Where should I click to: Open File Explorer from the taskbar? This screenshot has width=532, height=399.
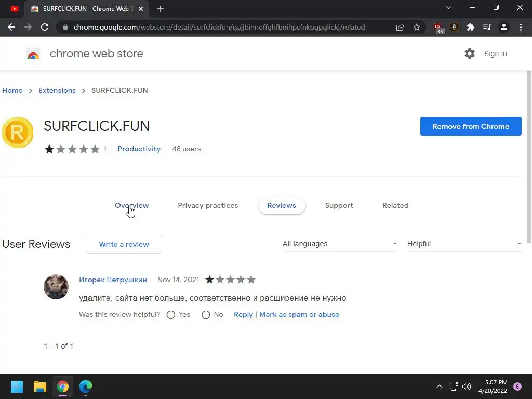click(x=39, y=387)
